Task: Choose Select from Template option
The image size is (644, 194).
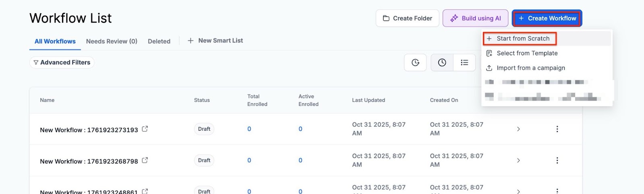Action: (527, 53)
